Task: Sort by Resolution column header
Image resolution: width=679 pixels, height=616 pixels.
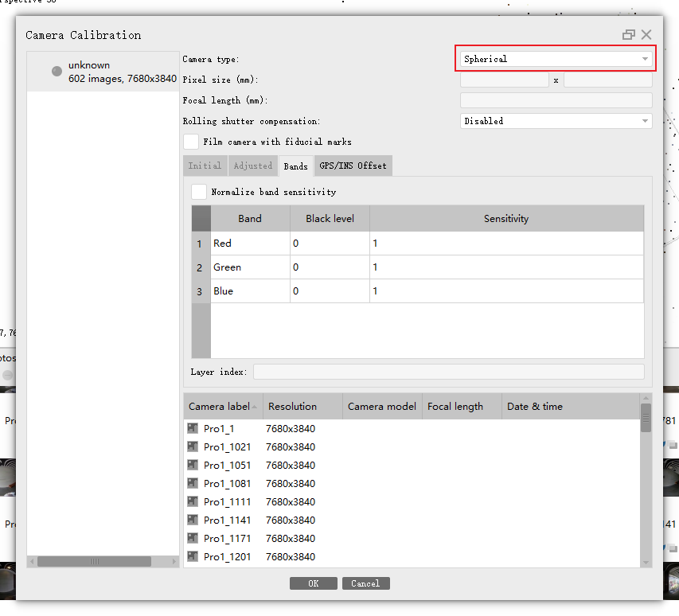Action: pyautogui.click(x=302, y=407)
